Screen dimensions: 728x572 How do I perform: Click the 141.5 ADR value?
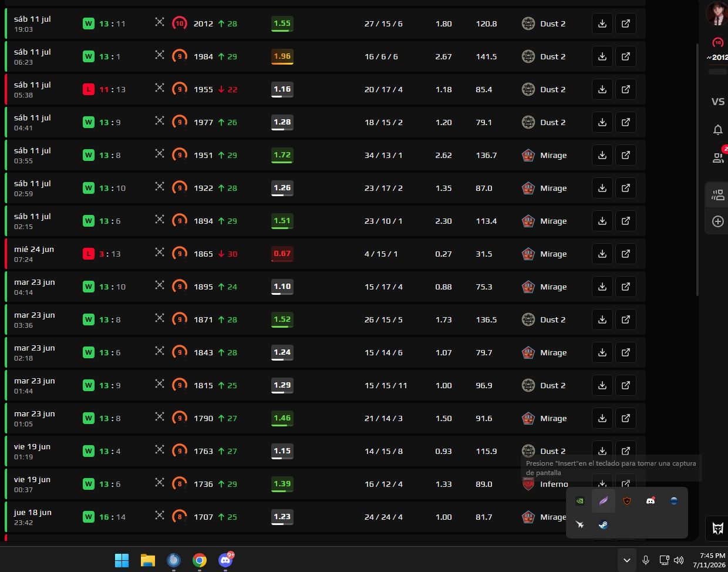(486, 56)
